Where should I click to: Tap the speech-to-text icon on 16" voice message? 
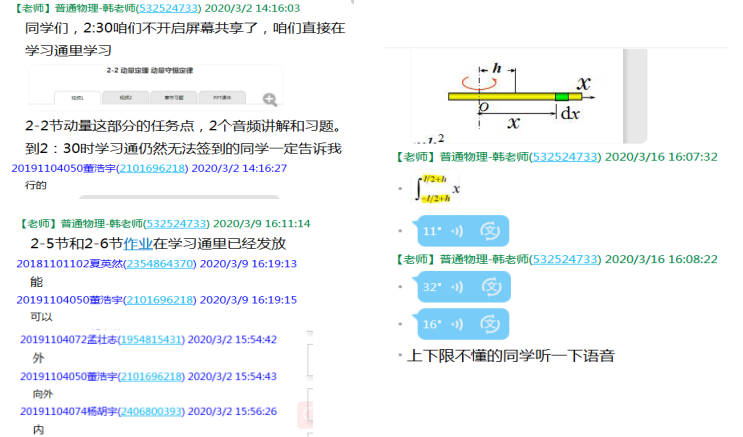coord(490,324)
